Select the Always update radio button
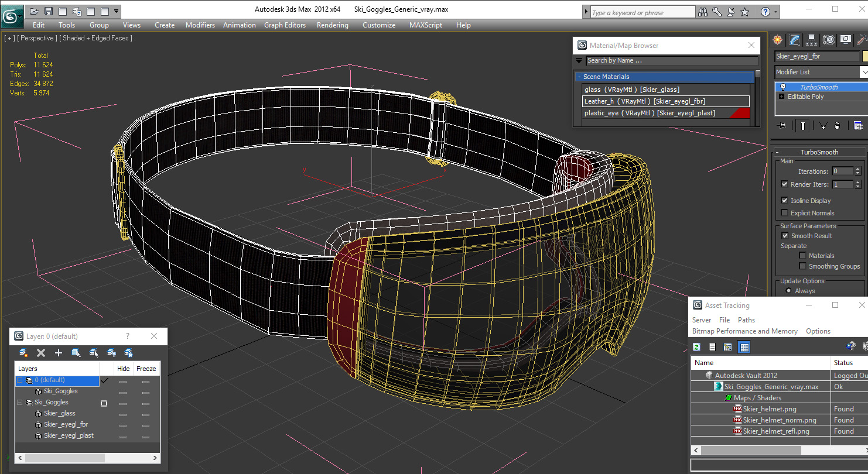 (788, 291)
